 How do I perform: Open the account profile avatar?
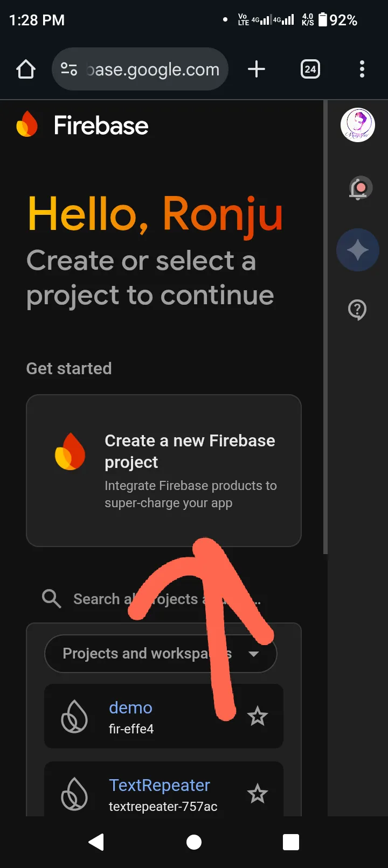pos(357,125)
